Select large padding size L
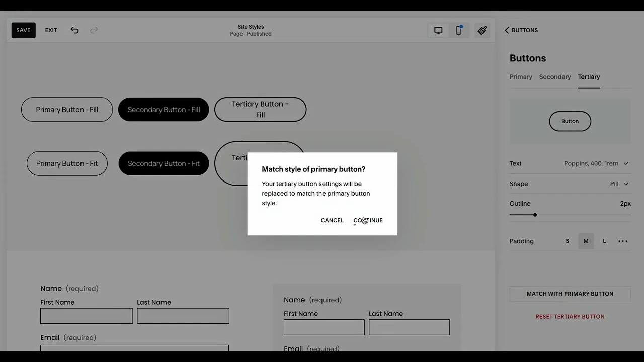This screenshot has height=362, width=644. tap(604, 241)
